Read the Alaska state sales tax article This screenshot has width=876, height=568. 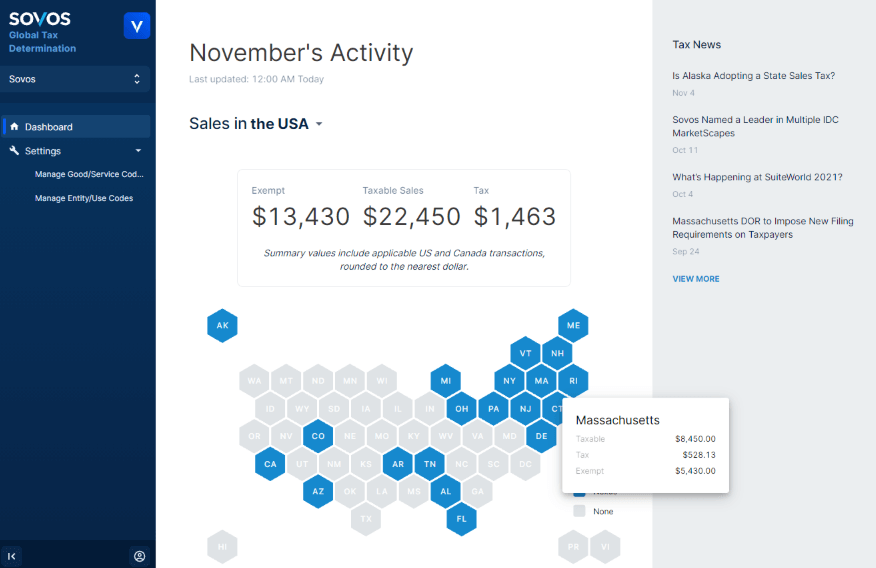pyautogui.click(x=753, y=76)
